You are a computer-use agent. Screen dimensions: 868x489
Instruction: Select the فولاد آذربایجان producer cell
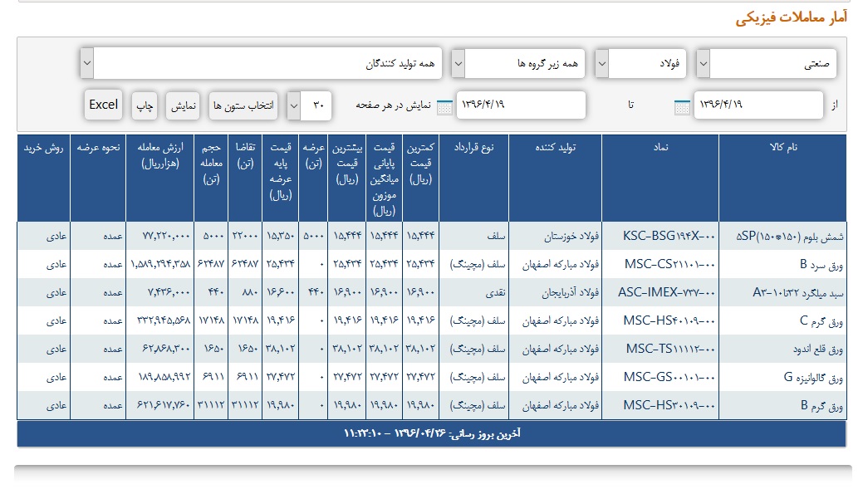pos(557,292)
